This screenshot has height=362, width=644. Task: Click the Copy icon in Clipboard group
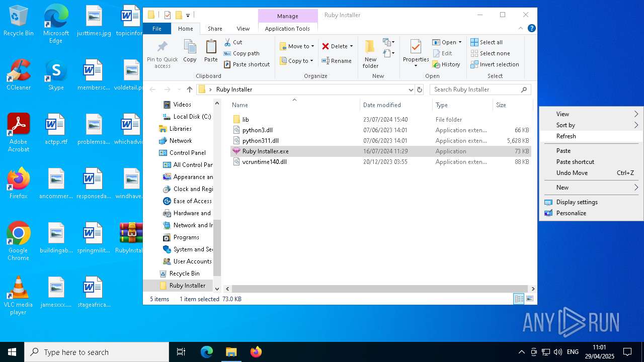pyautogui.click(x=190, y=47)
